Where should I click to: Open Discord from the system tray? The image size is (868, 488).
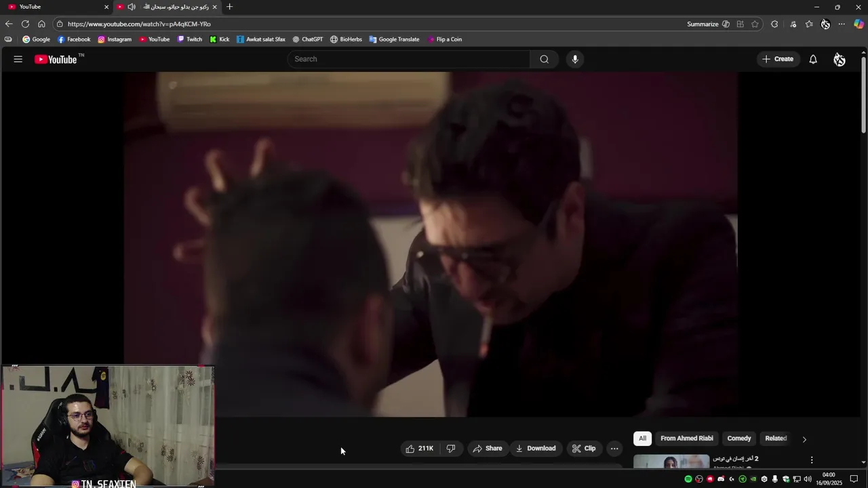(x=721, y=479)
